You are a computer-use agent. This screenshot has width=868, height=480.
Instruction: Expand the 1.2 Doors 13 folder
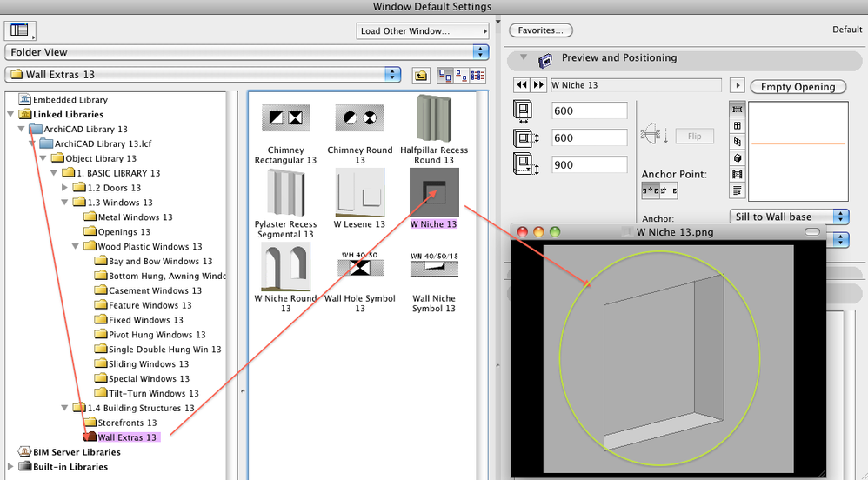pos(64,188)
